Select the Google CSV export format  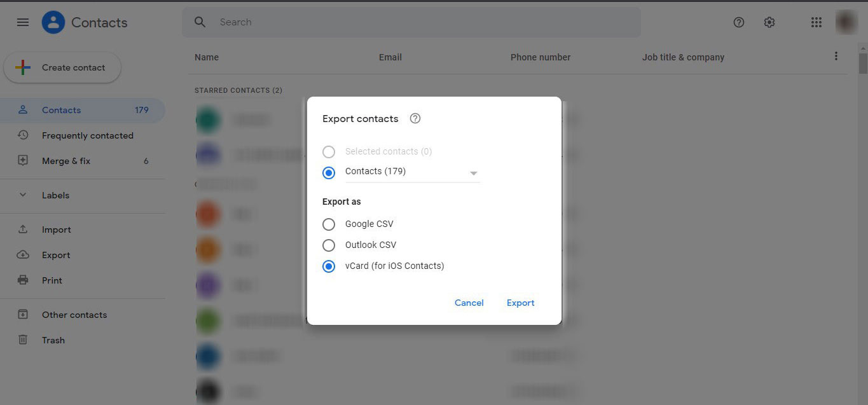coord(329,224)
